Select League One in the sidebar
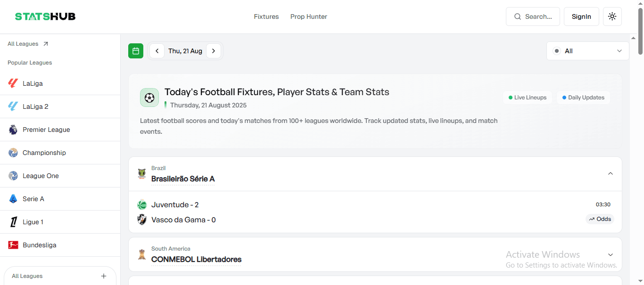Image resolution: width=644 pixels, height=285 pixels. [60, 176]
